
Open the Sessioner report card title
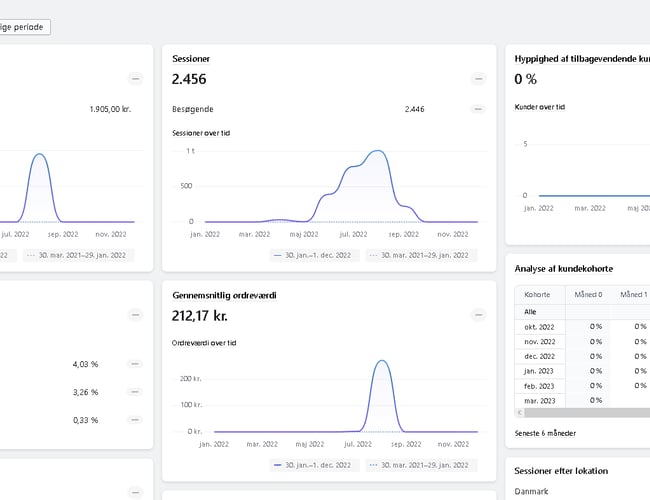[x=190, y=59]
